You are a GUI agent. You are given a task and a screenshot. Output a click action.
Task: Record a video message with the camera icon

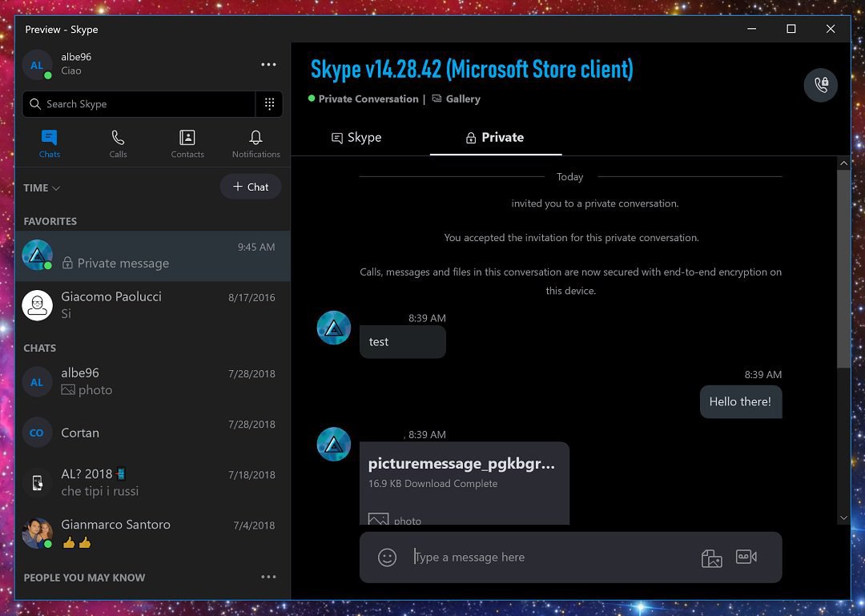click(746, 557)
